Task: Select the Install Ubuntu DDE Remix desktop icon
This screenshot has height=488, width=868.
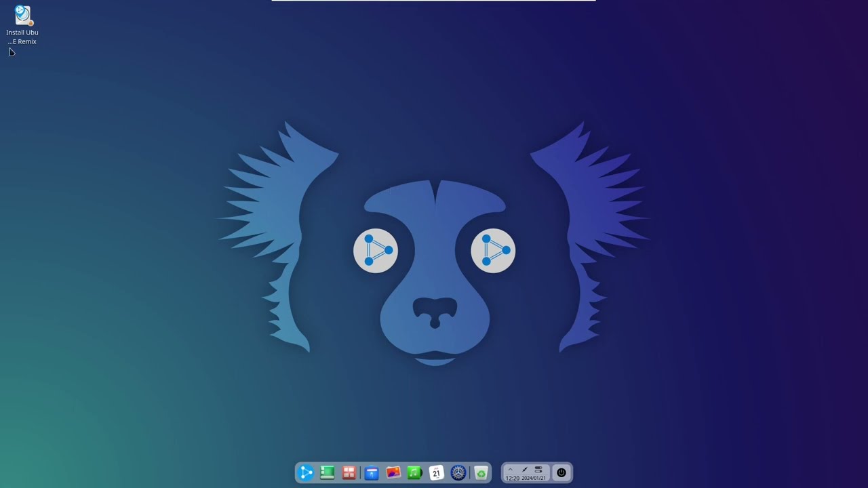Action: point(22,24)
